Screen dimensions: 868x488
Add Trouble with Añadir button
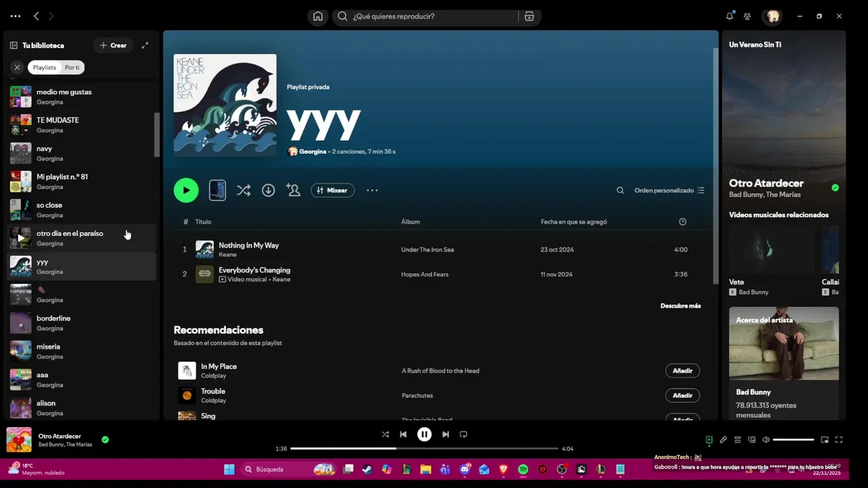682,395
